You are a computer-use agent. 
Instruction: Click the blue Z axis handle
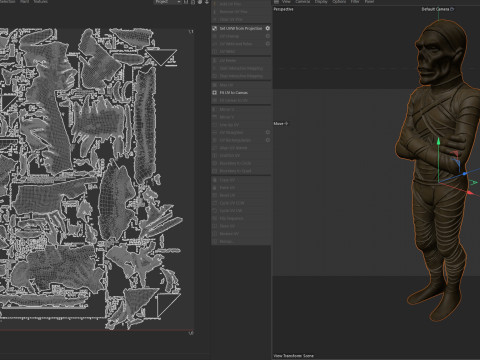(465, 174)
